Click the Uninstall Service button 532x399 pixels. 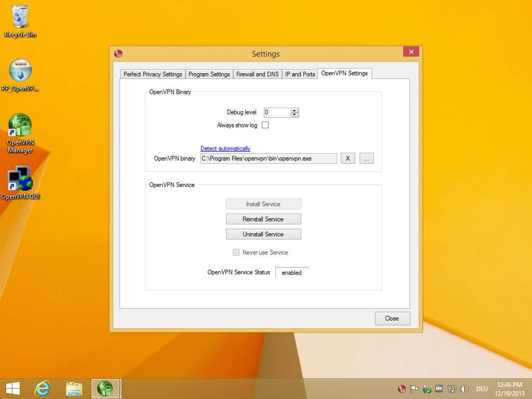pos(263,234)
